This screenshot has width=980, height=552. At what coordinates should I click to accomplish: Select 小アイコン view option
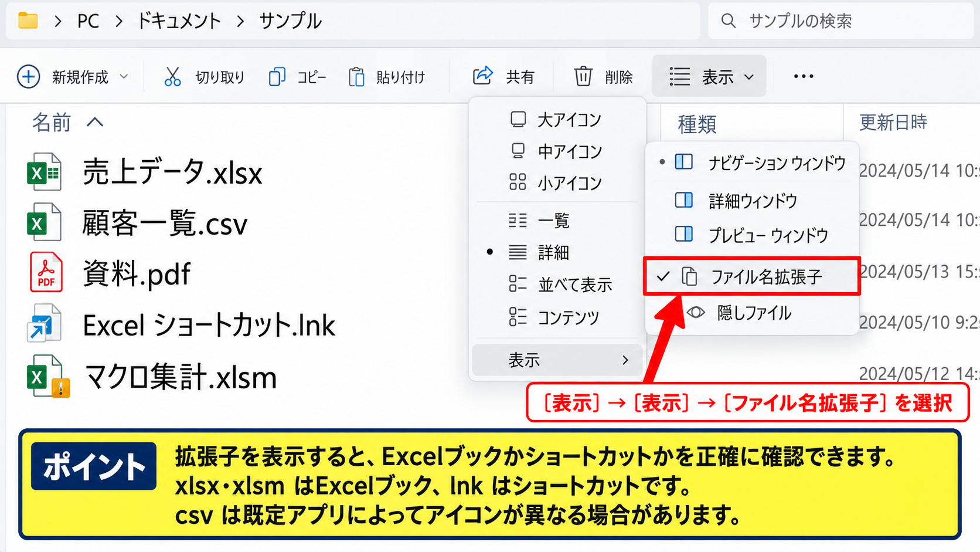point(557,183)
